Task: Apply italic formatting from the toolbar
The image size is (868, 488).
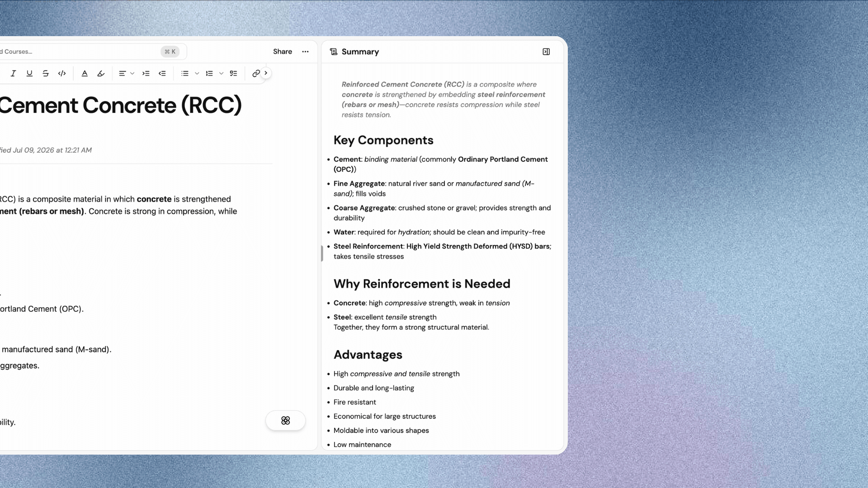Action: 13,73
